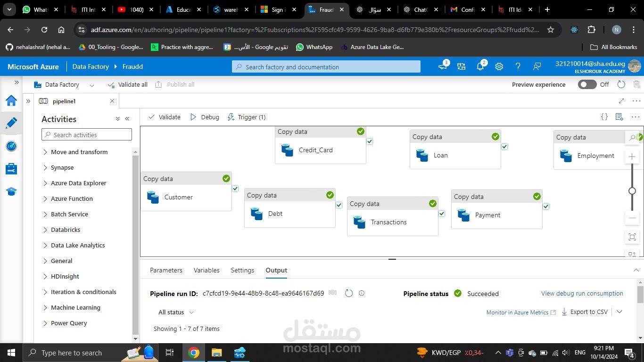
Task: Refresh the factory using the circular arrow
Action: 621,84
